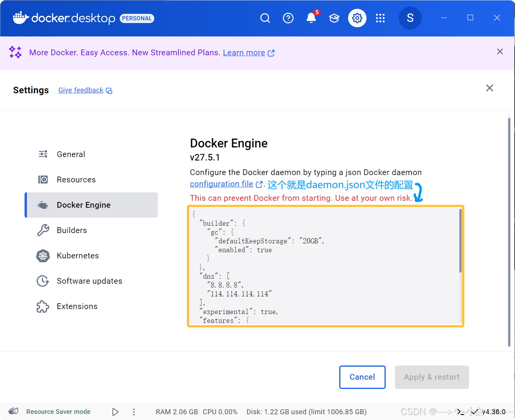The height and width of the screenshot is (420, 515).
Task: Click Resource Saver mode status text
Action: (58, 412)
